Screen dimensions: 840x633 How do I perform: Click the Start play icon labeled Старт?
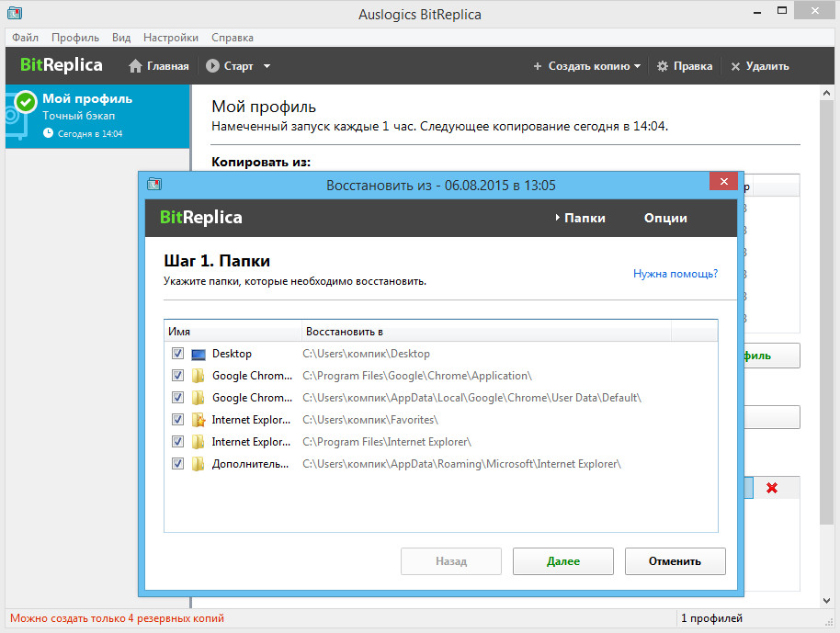213,66
